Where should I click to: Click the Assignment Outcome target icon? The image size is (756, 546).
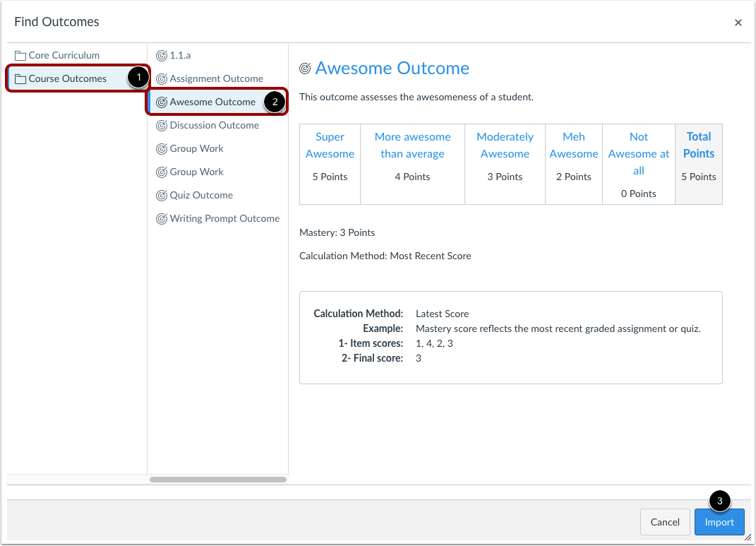[162, 78]
